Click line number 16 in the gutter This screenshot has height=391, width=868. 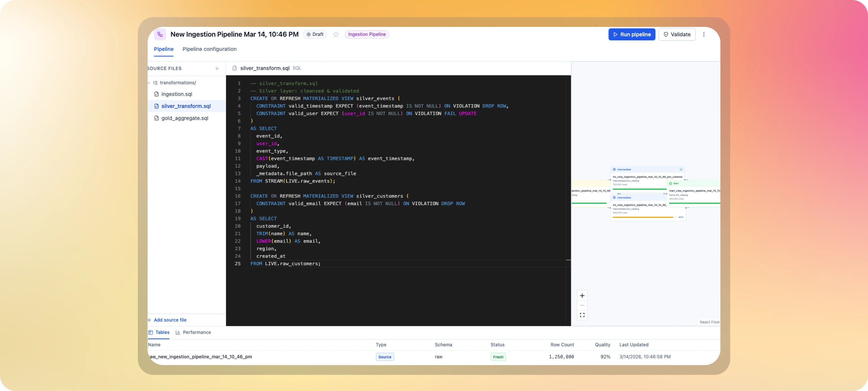(238, 196)
